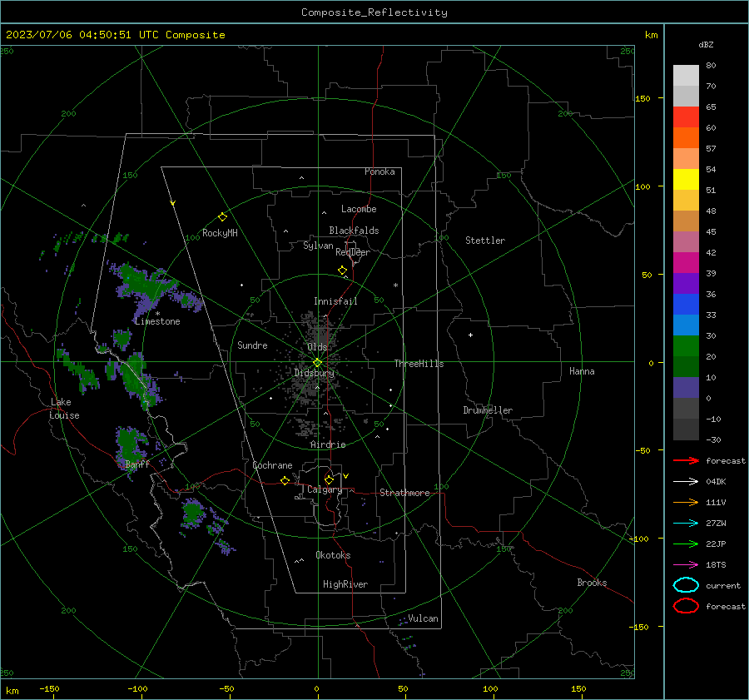Click the 18TS legend text

click(x=716, y=565)
